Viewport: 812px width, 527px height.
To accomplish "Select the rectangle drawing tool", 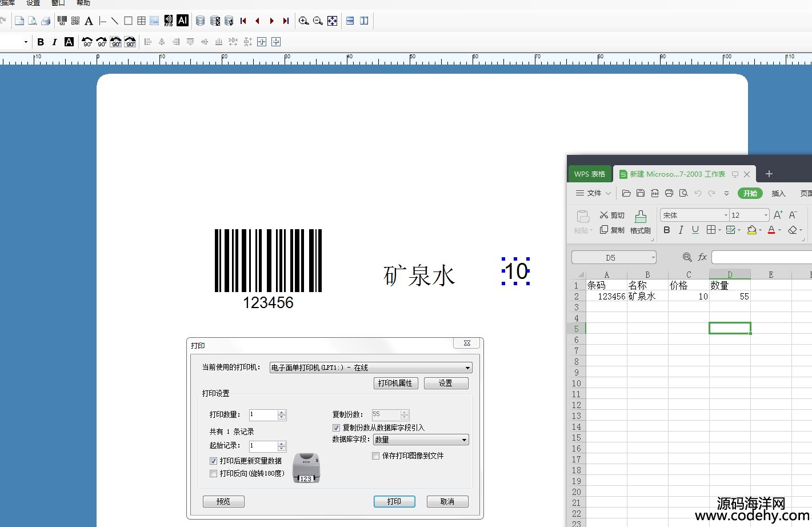I will [x=128, y=21].
